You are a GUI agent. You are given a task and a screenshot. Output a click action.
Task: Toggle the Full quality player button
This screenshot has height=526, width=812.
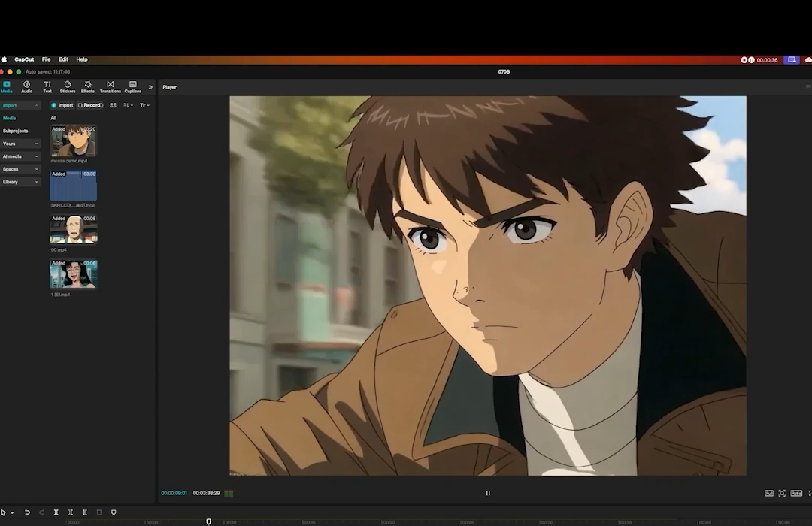coord(769,493)
